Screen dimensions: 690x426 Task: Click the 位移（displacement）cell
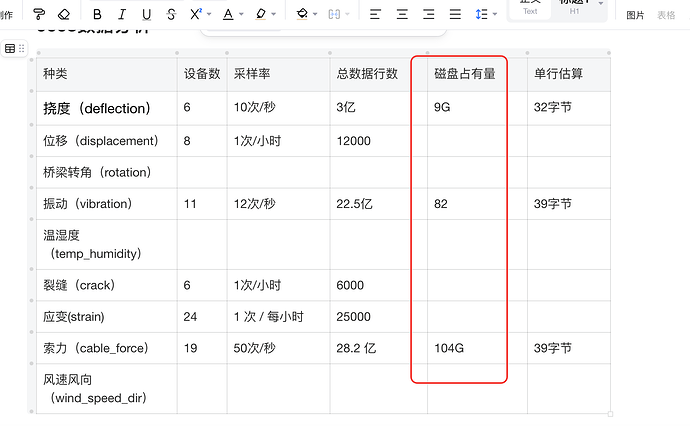pos(107,141)
